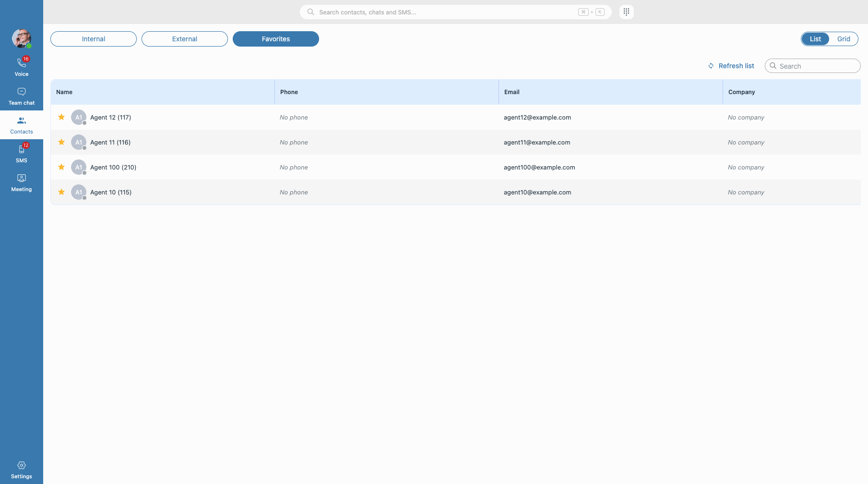Click email agent11@example.com
Screen dimensions: 868x484
[x=537, y=142]
